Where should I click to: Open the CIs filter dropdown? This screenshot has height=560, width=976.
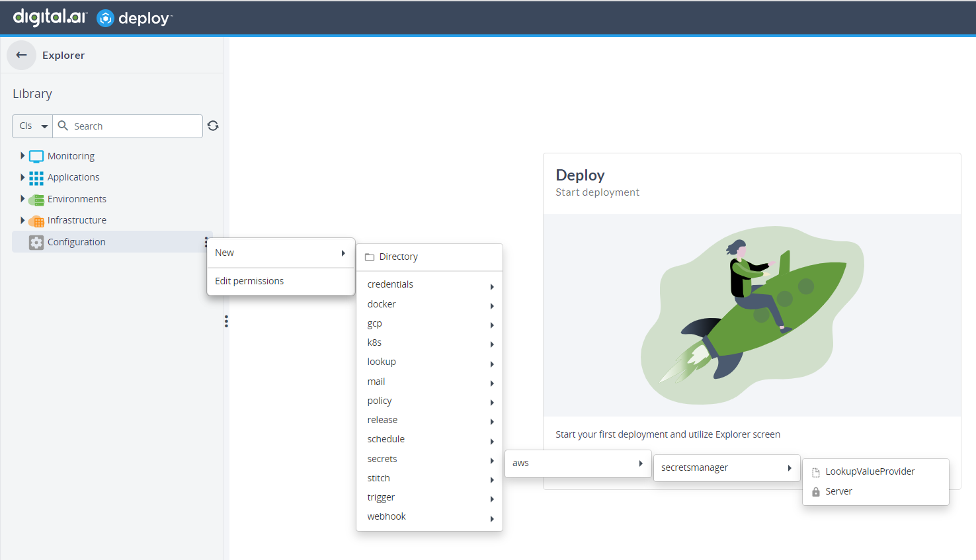pyautogui.click(x=32, y=126)
